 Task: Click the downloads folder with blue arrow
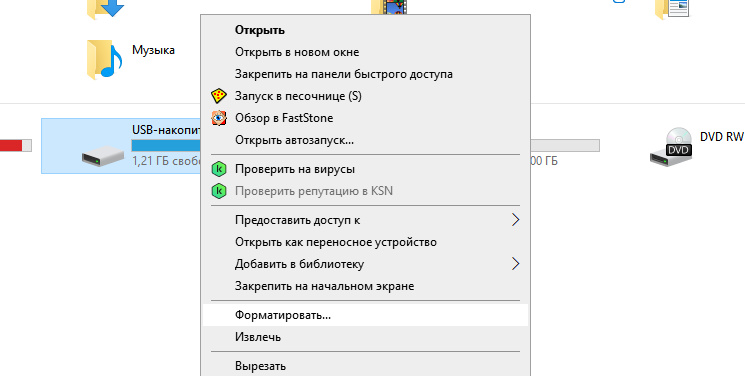coord(105,9)
